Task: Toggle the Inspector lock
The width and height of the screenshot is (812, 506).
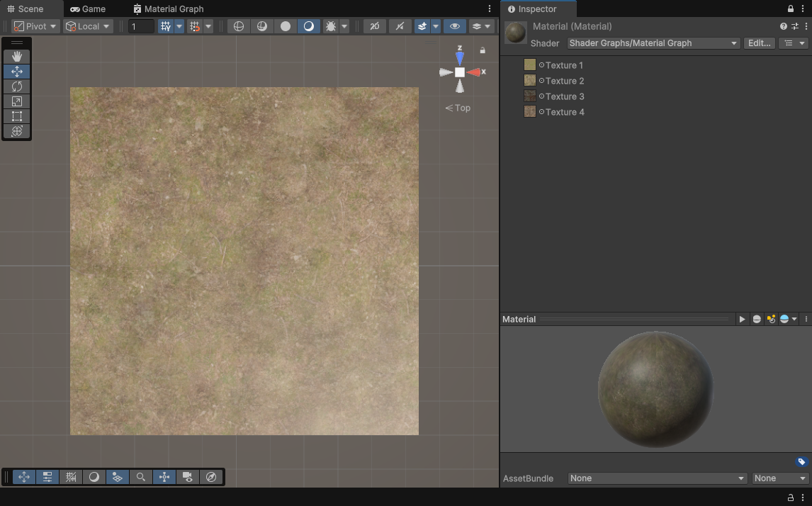Action: (x=791, y=9)
